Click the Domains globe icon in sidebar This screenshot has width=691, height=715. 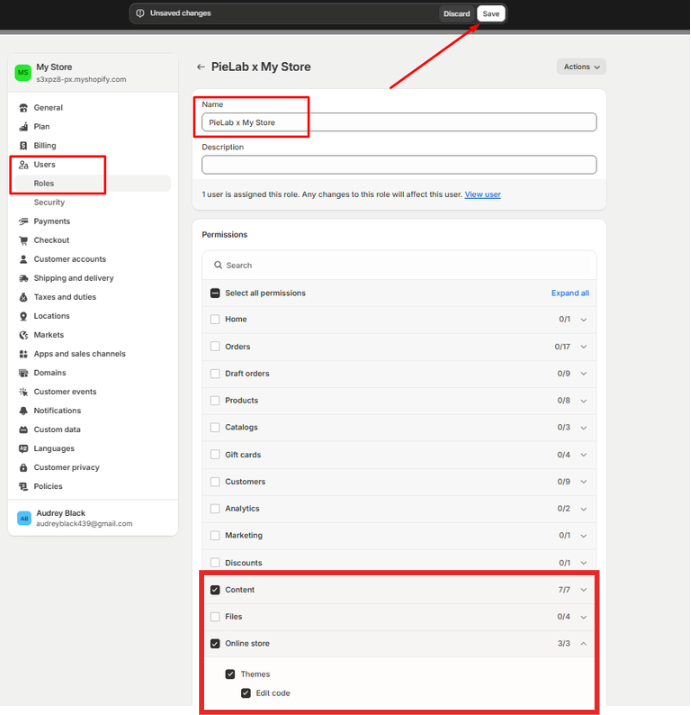pyautogui.click(x=24, y=373)
